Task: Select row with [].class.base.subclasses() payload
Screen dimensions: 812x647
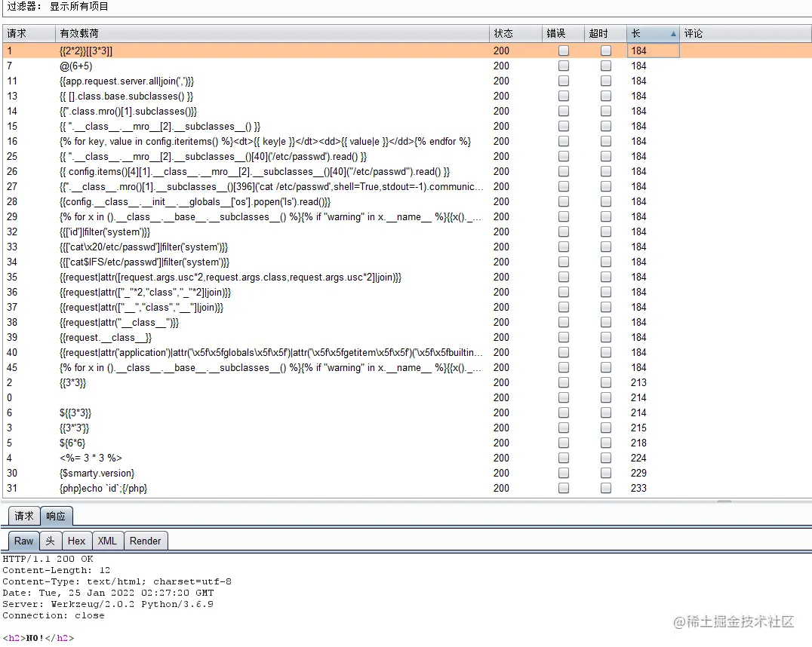Action: [x=406, y=96]
